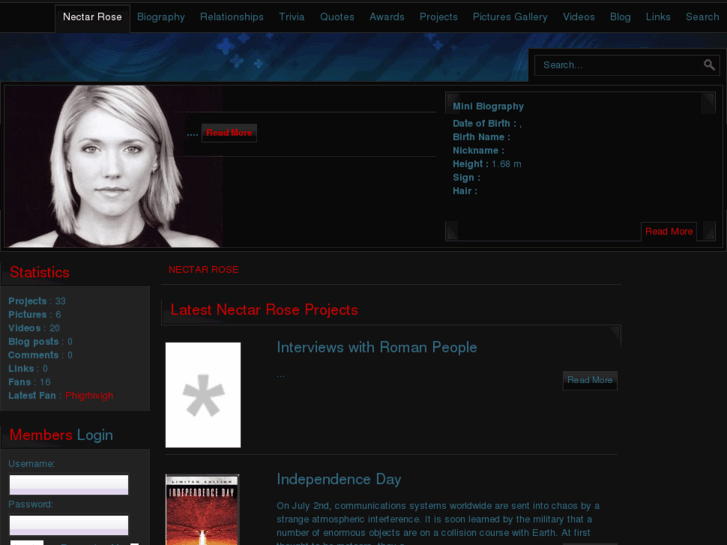Visit the Blog tab
Screen dimensions: 727x545
pos(620,17)
